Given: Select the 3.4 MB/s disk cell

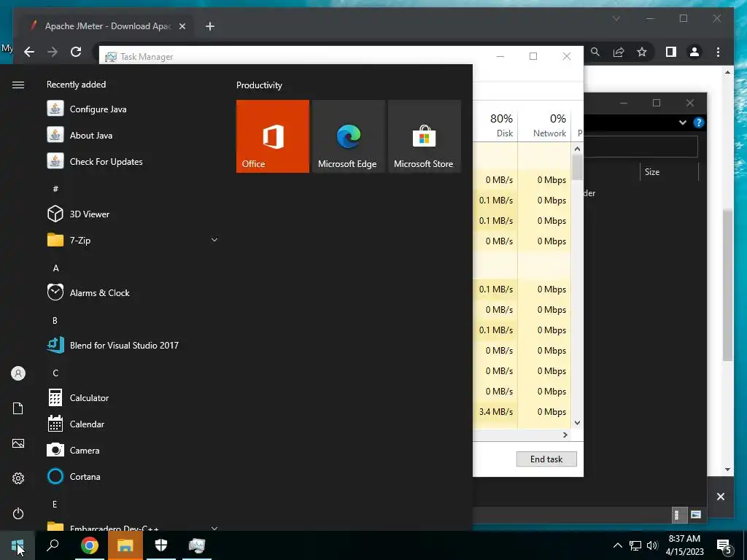Looking at the screenshot, I should click(496, 412).
